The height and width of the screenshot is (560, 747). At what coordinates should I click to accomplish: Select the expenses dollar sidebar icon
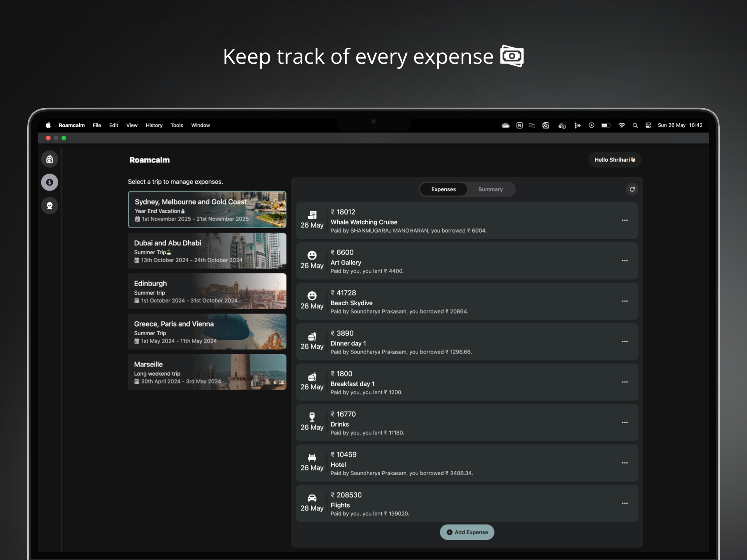(49, 182)
